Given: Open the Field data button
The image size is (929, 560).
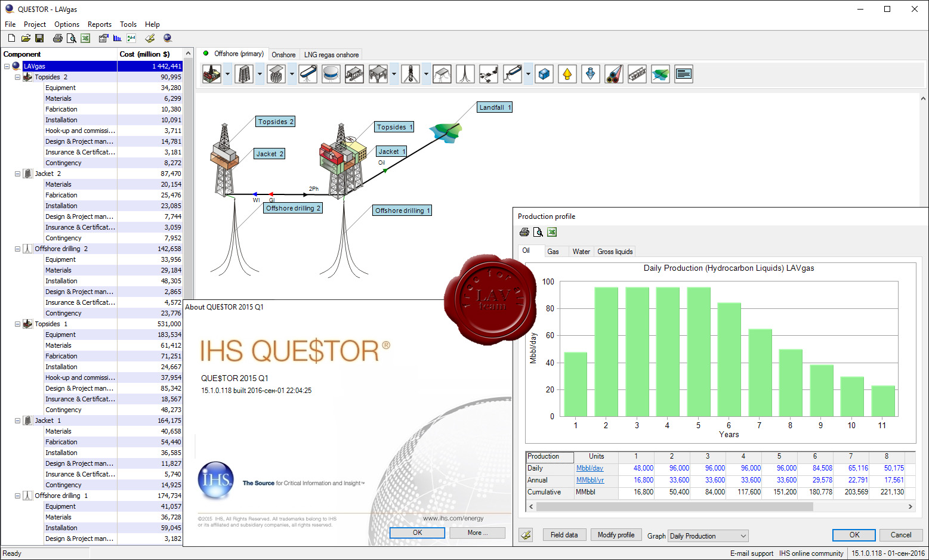Looking at the screenshot, I should tap(564, 535).
